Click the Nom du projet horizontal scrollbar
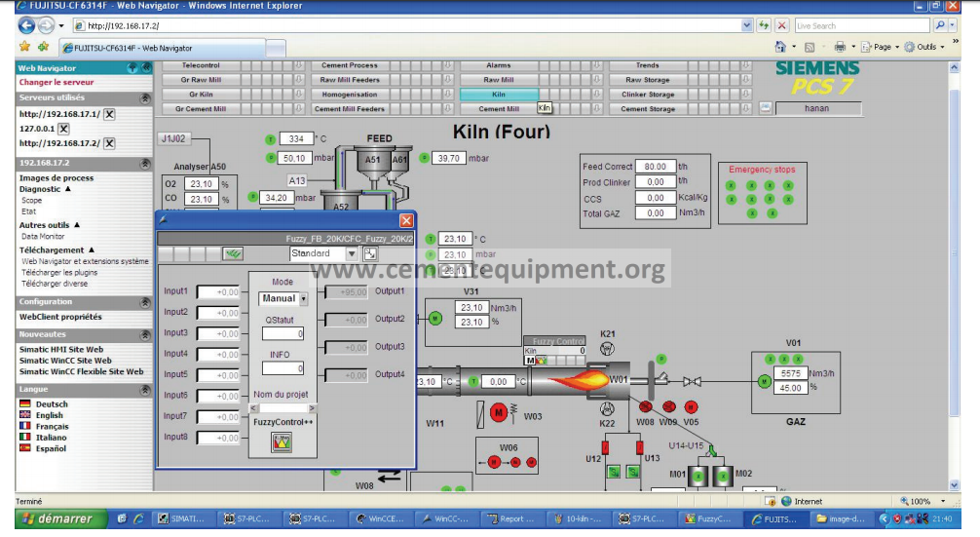 283,408
